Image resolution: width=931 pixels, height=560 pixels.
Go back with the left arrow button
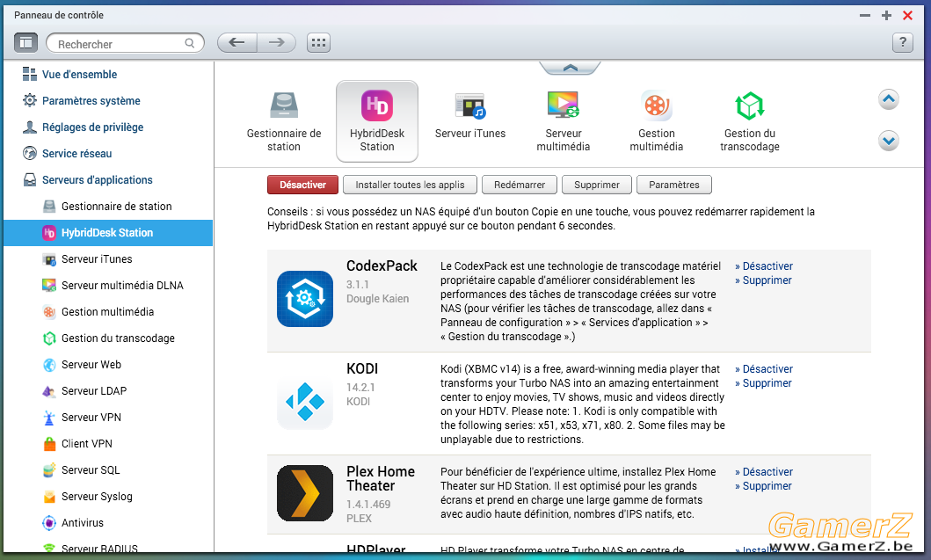click(236, 43)
